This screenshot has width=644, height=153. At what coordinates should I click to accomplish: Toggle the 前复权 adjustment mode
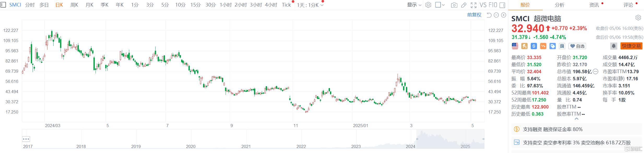[x=474, y=15]
